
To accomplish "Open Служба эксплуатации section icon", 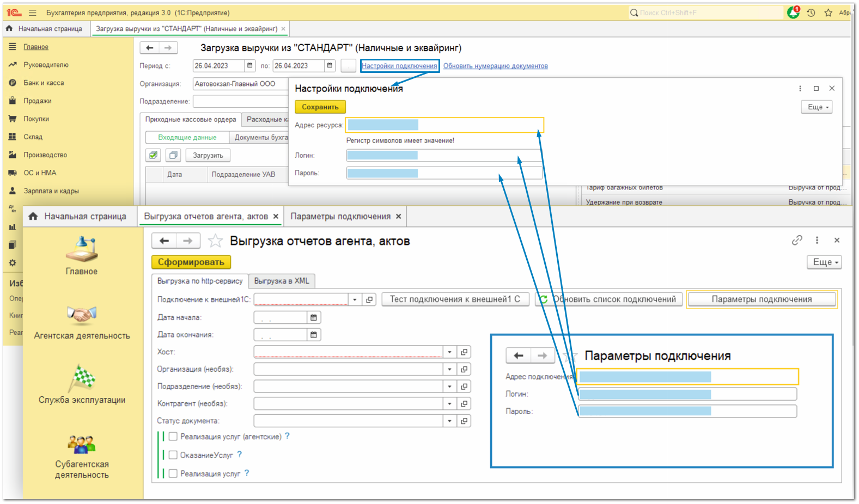I will 82,378.
